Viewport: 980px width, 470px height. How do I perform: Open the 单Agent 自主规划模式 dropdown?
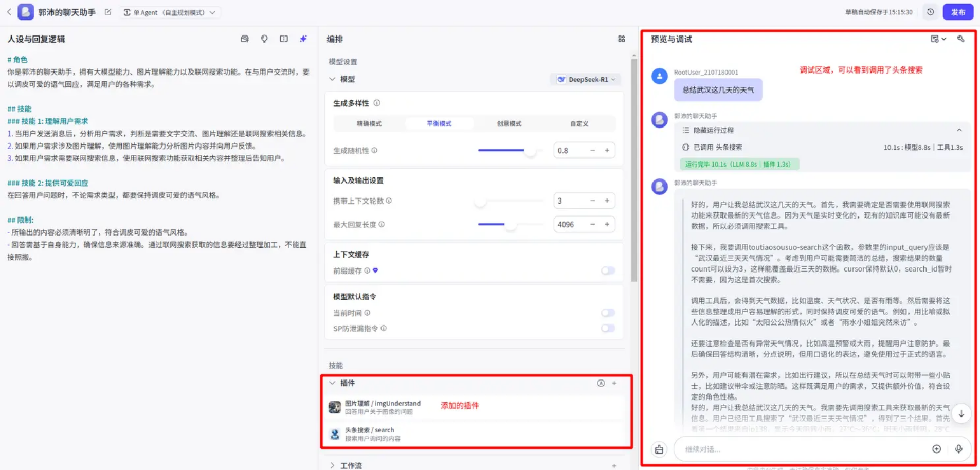(x=170, y=11)
